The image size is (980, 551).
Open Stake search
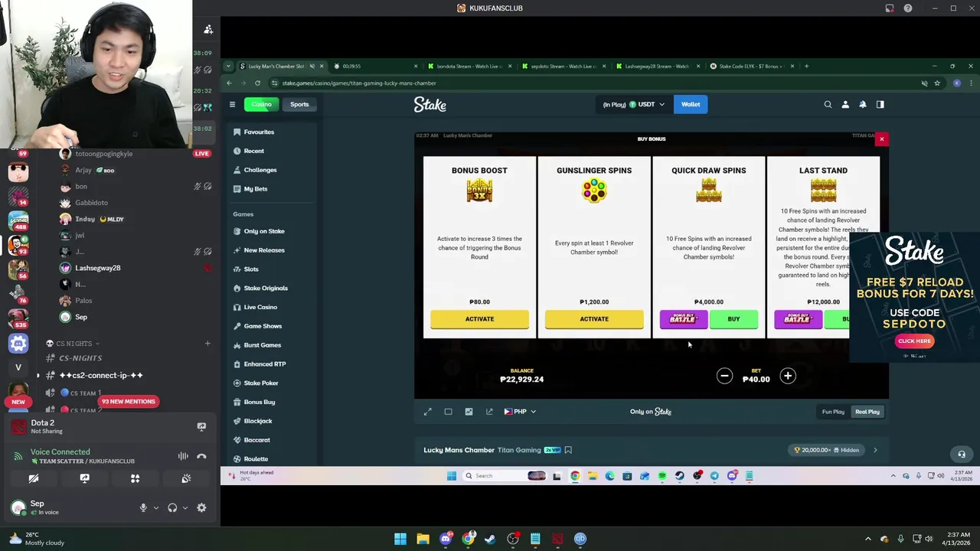828,104
